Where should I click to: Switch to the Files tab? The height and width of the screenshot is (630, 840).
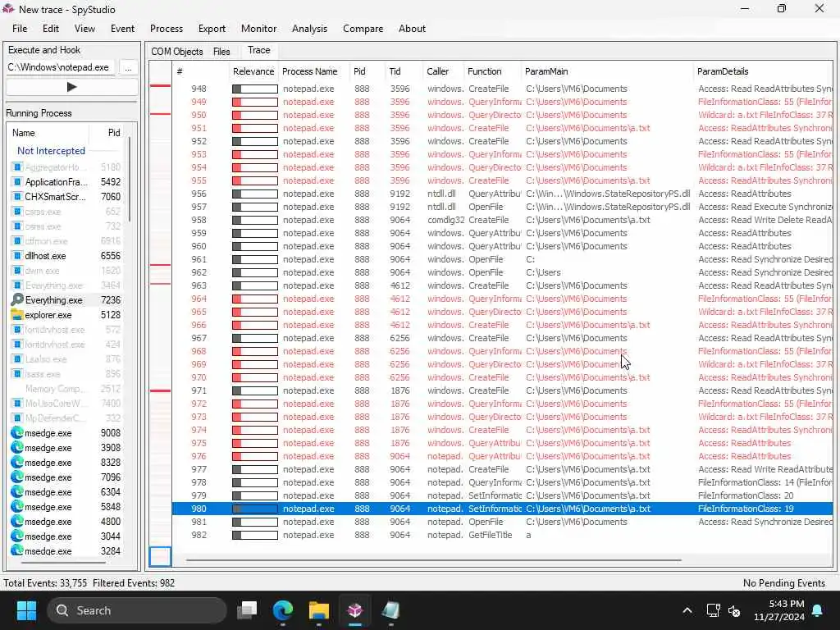221,52
